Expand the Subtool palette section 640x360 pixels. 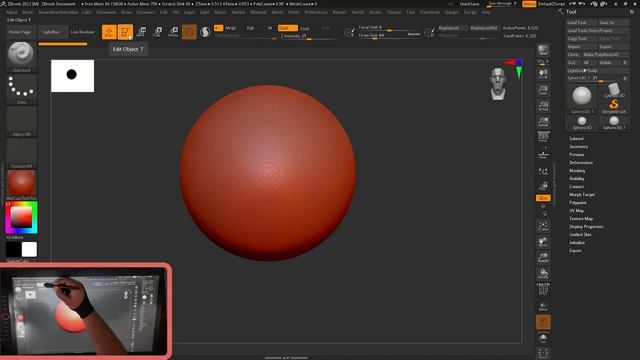[x=576, y=139]
